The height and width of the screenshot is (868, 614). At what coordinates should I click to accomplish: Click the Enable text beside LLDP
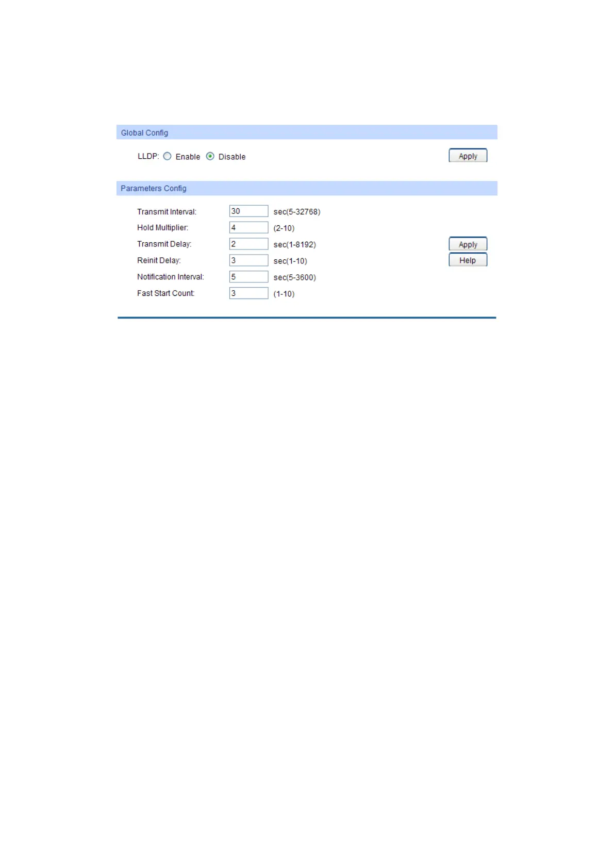(188, 157)
